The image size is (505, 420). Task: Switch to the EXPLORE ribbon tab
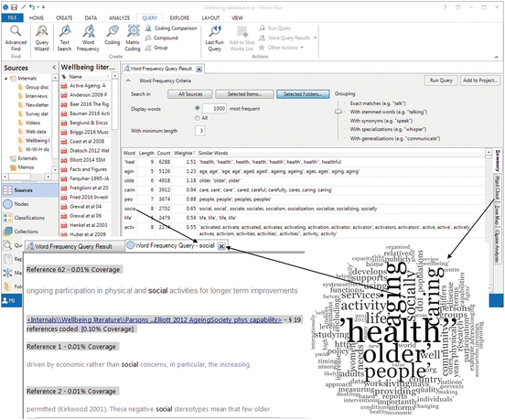click(x=179, y=18)
